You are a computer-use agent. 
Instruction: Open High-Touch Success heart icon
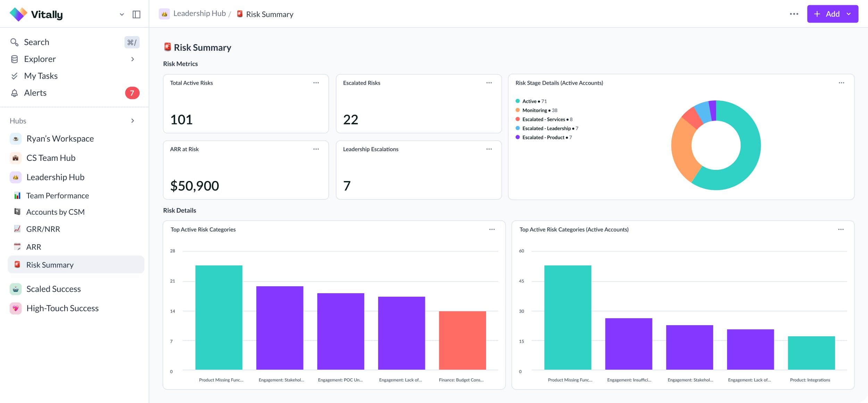click(16, 309)
